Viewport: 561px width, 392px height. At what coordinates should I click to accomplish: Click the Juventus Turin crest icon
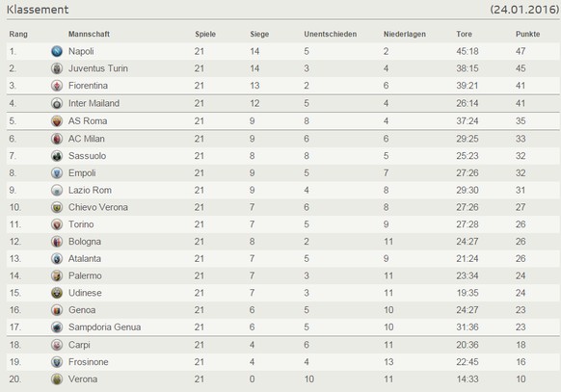[57, 68]
